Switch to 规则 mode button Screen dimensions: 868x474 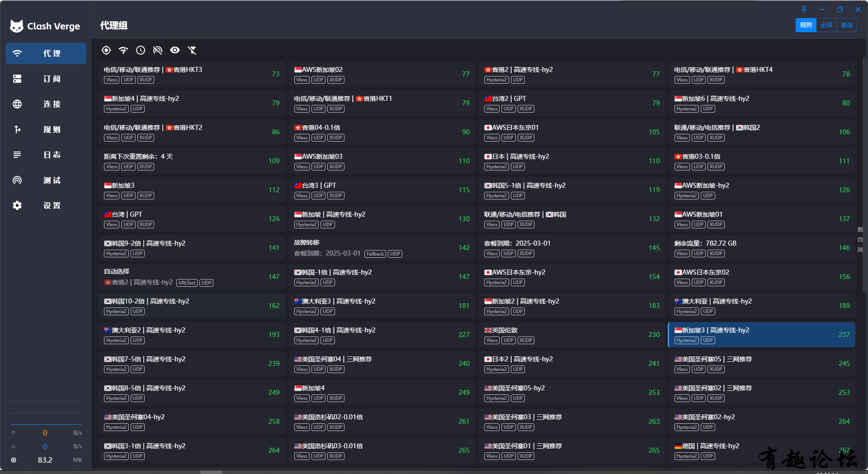coord(806,25)
